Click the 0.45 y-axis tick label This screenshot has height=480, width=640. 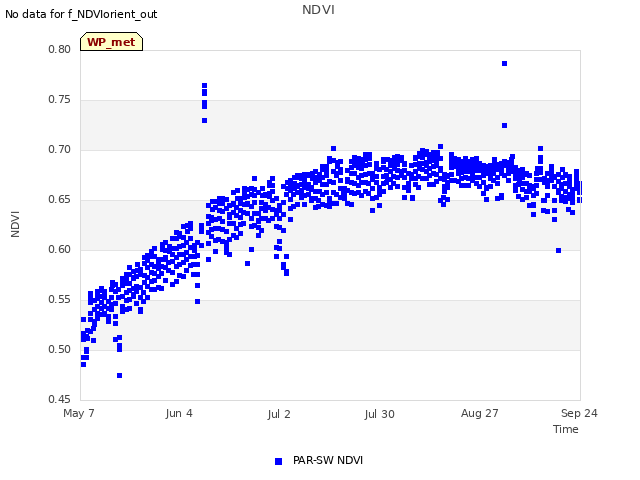point(60,399)
